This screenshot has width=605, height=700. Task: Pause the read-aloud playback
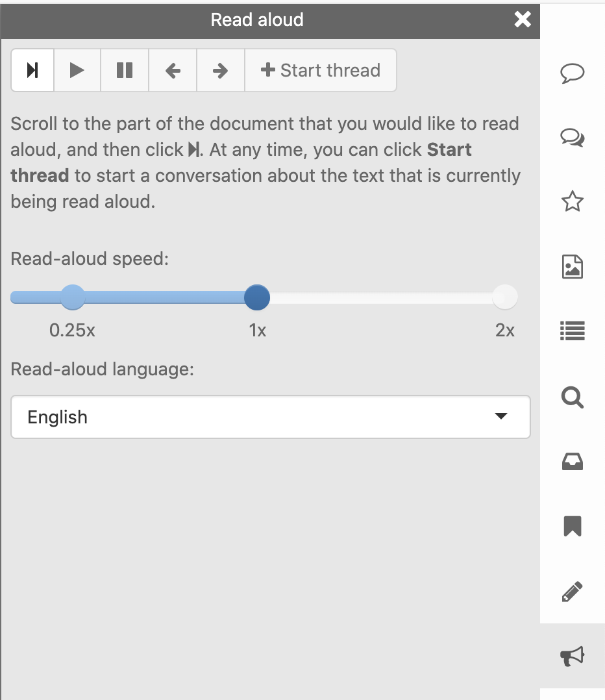point(125,70)
